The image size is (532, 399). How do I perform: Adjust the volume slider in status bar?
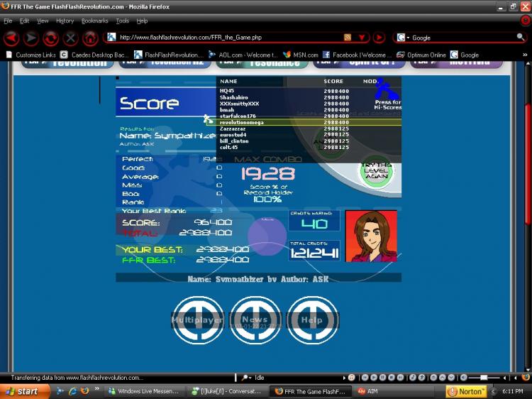[x=484, y=378]
